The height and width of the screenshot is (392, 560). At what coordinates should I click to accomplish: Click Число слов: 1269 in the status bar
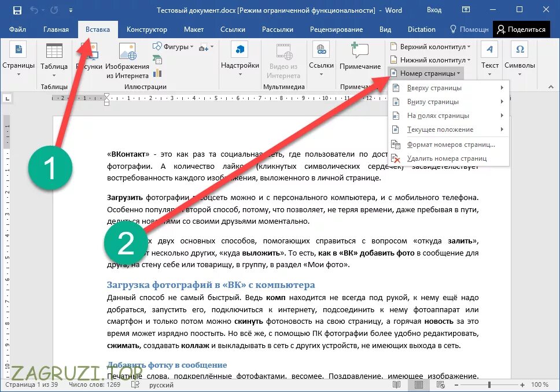point(94,385)
